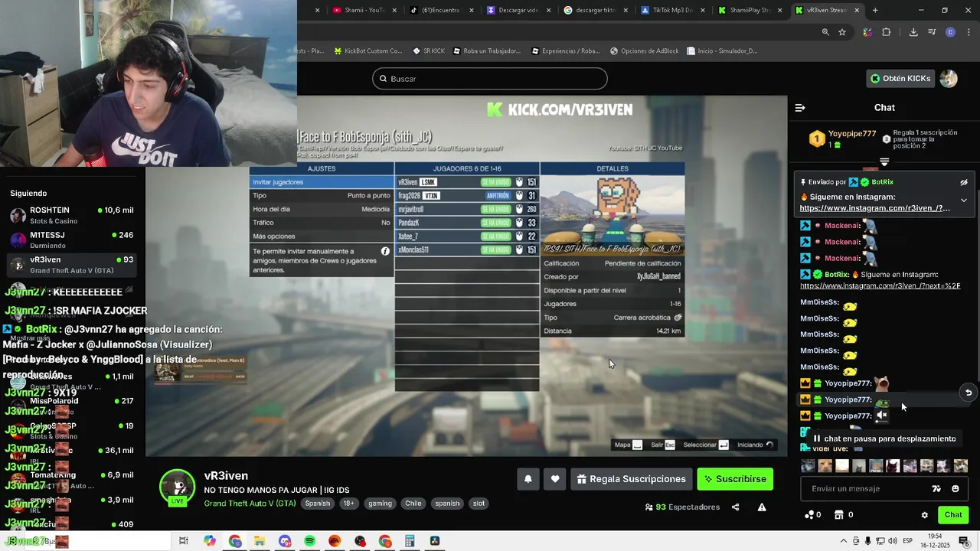Collapse the chat panel with the header icon

[x=800, y=108]
